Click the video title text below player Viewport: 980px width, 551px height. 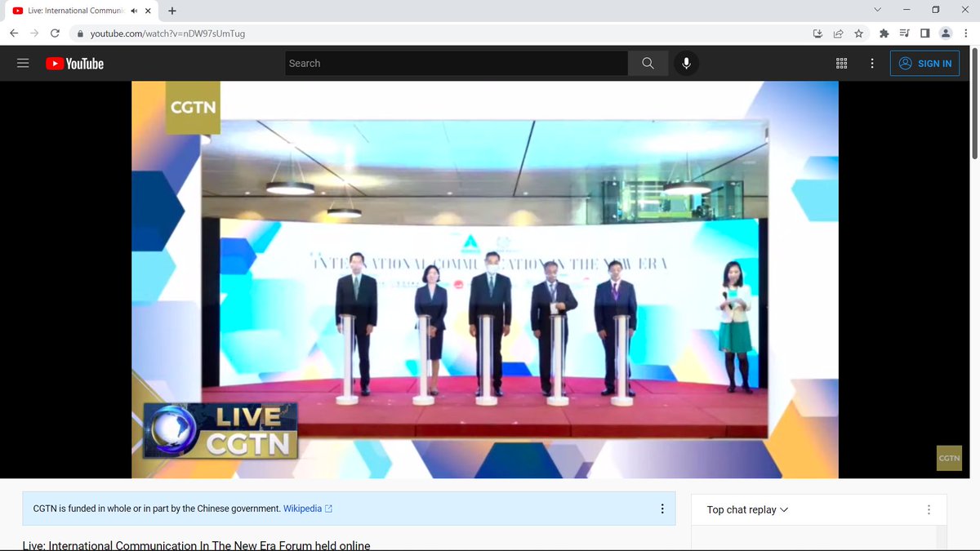[196, 545]
